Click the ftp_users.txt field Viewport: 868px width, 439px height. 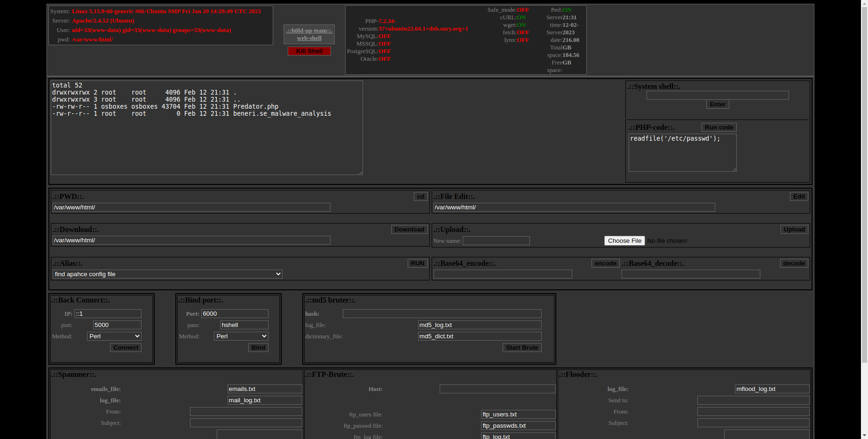pos(518,415)
